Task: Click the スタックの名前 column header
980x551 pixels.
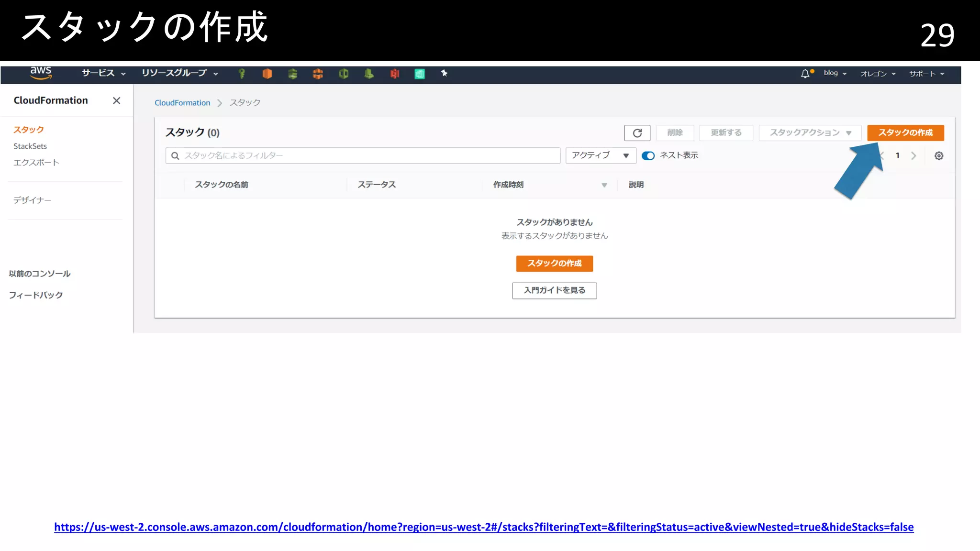Action: point(222,185)
